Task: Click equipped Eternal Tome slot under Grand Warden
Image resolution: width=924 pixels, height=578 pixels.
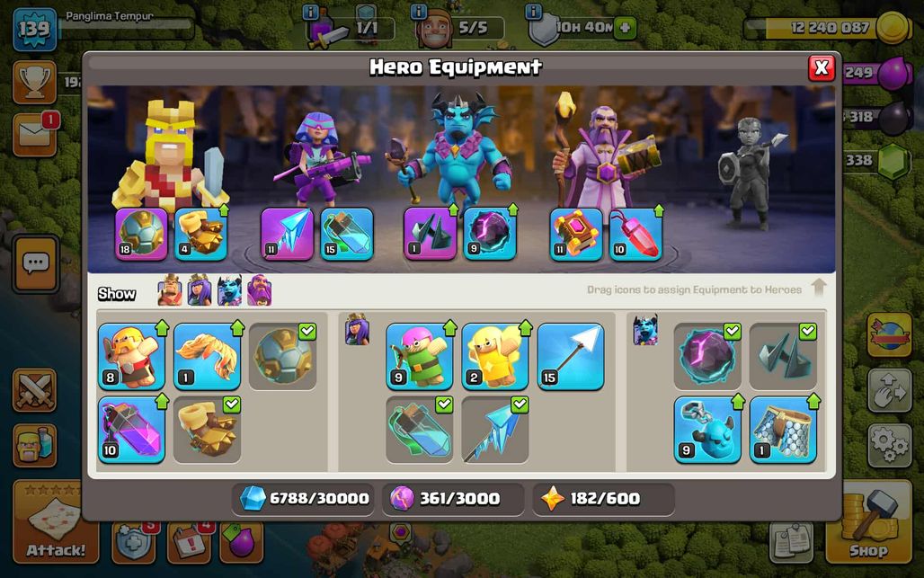Action: [576, 234]
